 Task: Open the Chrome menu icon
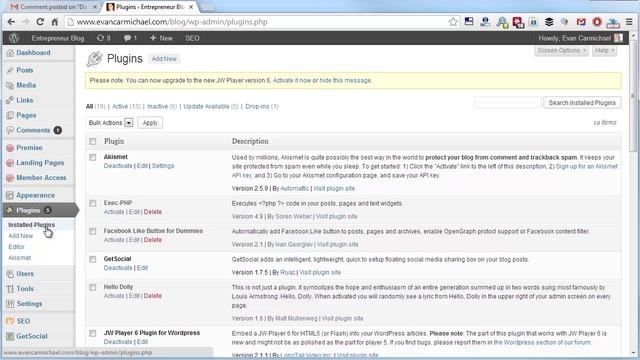tap(629, 22)
